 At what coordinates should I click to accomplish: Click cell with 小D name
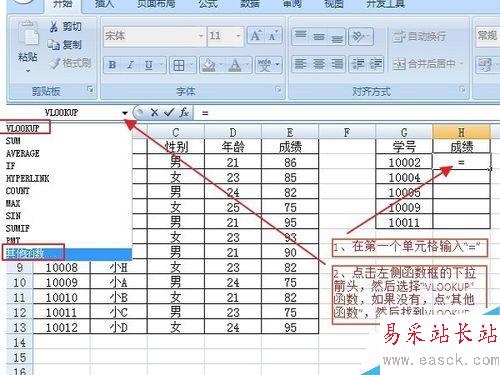[x=119, y=327]
